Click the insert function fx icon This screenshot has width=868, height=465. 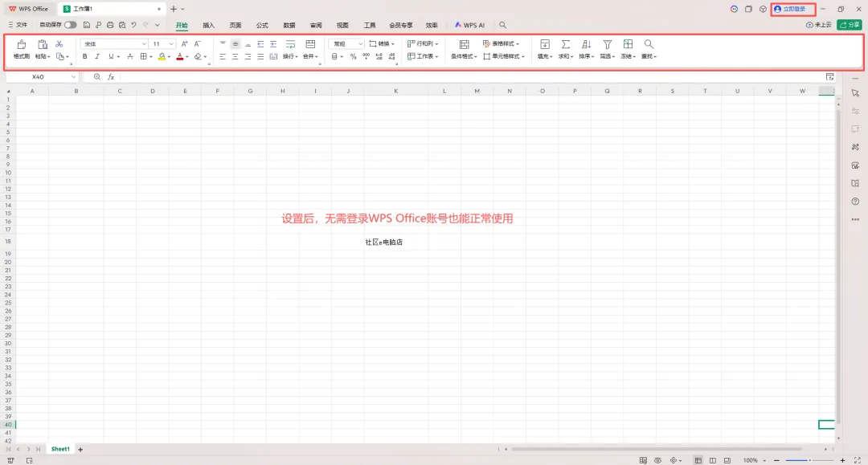tap(111, 77)
